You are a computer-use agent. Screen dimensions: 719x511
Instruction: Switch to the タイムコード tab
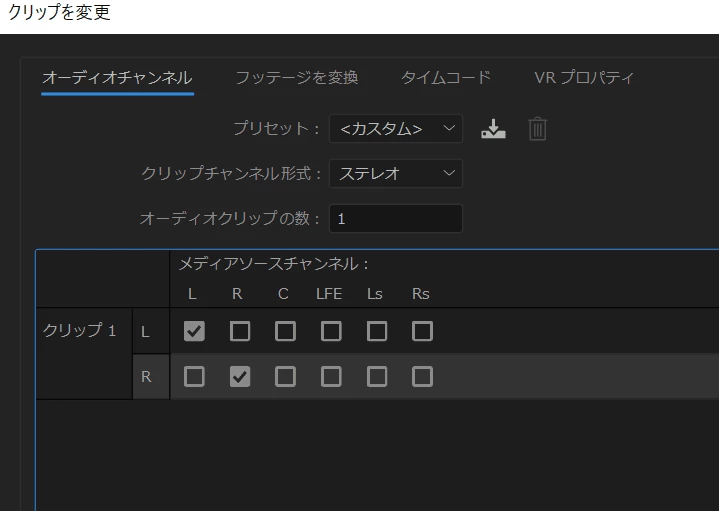[x=446, y=78]
